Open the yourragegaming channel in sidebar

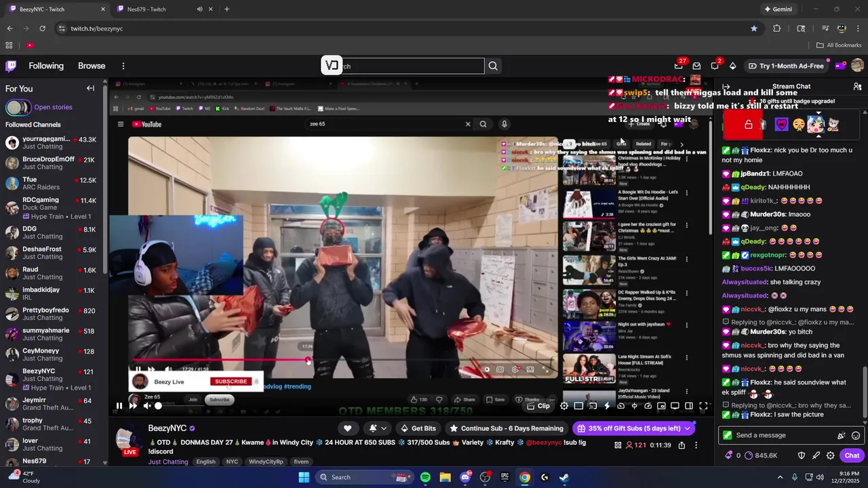[x=52, y=143]
